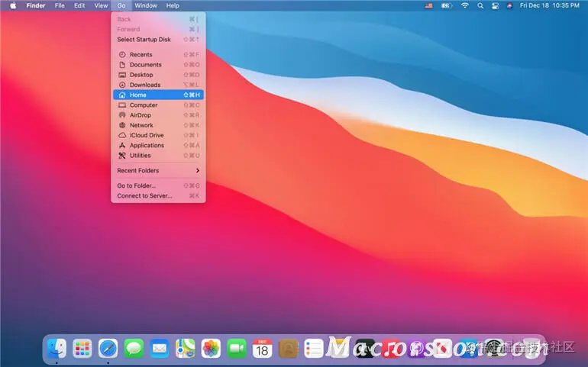Open the Apple menu
Viewport: 588px width, 367px height.
[x=13, y=5]
